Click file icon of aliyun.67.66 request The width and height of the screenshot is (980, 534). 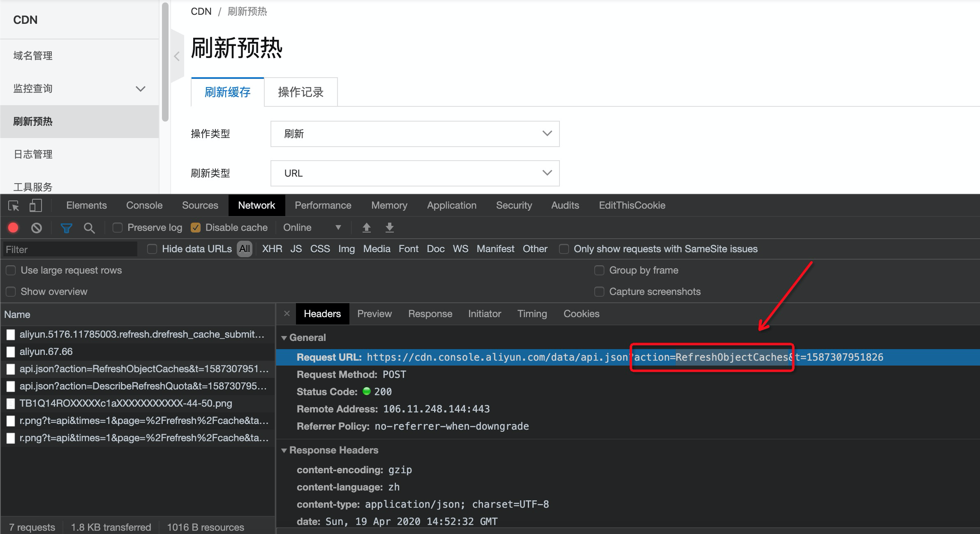[11, 352]
